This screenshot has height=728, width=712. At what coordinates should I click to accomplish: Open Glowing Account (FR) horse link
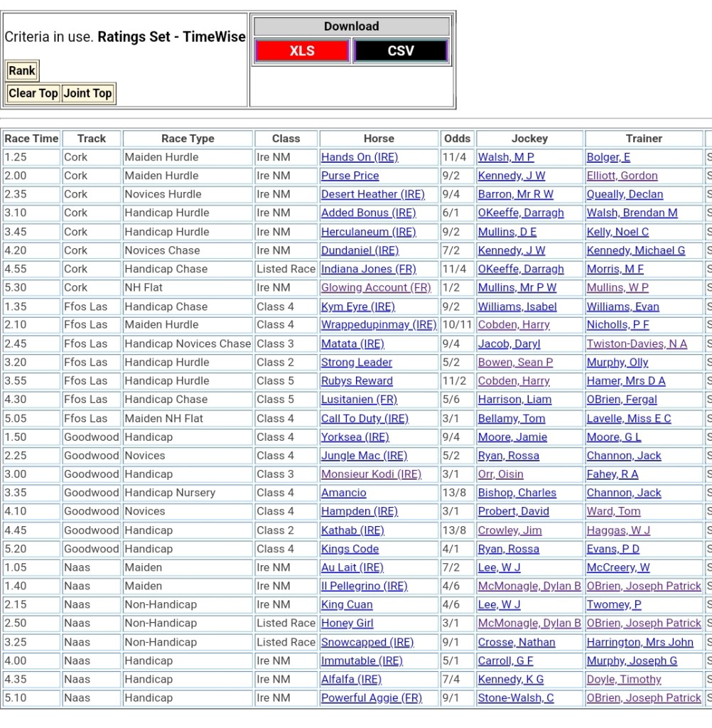click(x=376, y=287)
